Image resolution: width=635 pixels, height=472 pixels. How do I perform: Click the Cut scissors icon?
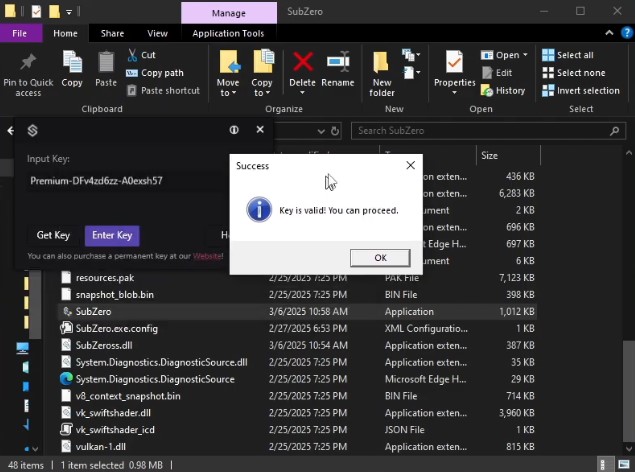[x=132, y=55]
